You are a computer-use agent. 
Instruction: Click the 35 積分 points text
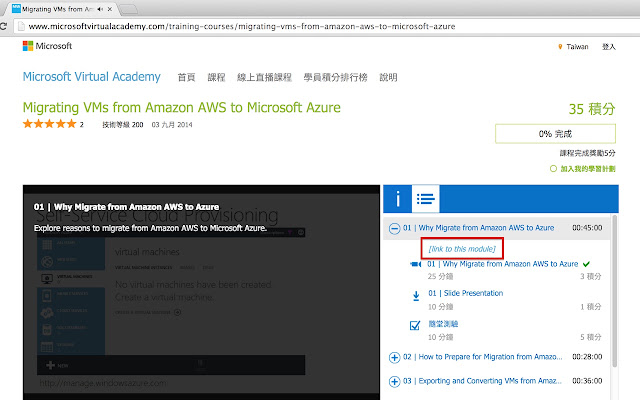(x=592, y=109)
